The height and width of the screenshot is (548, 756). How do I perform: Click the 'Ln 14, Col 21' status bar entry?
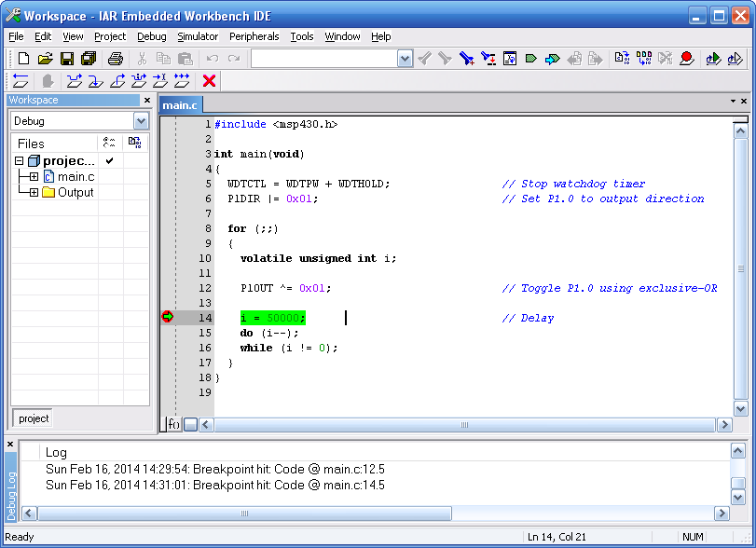pyautogui.click(x=557, y=537)
